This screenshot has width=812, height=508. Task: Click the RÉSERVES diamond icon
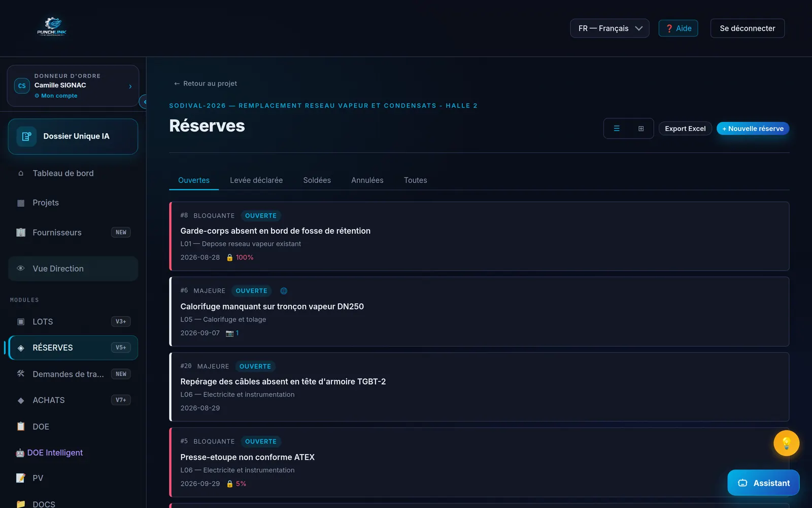[x=21, y=347]
